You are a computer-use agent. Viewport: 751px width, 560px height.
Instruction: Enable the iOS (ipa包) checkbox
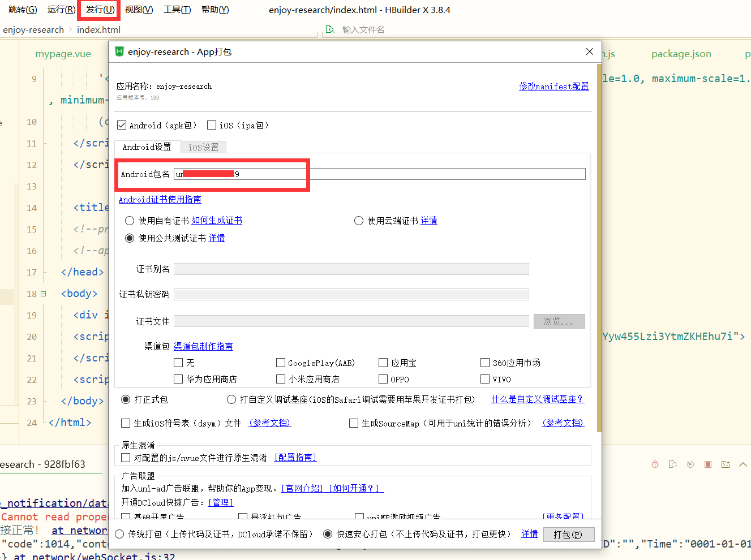(x=212, y=125)
